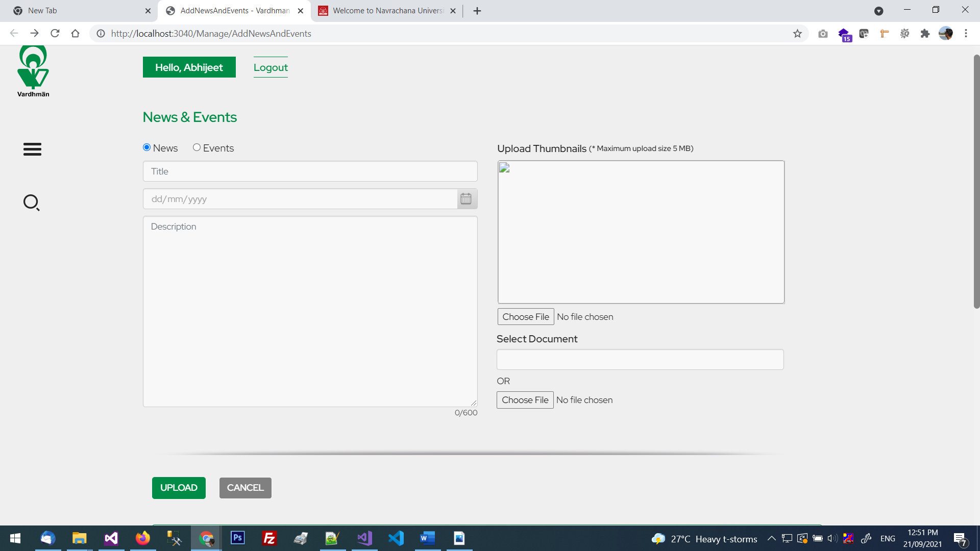
Task: Click the Logout link
Action: point(271,67)
